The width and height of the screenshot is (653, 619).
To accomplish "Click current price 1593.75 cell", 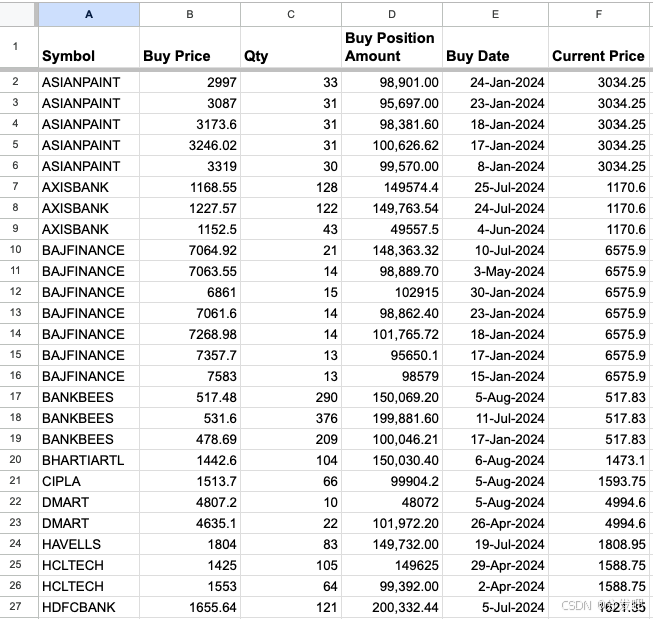I will (x=599, y=481).
